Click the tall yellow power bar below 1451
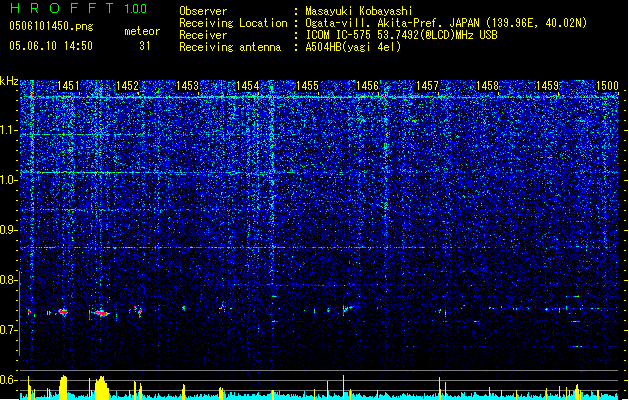This screenshot has width=629, height=400. coord(63,388)
